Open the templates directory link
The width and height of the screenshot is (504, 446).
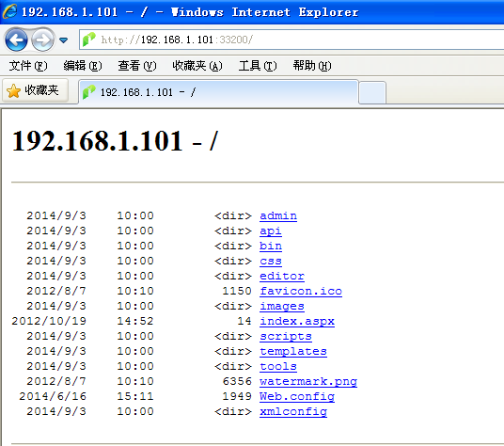tap(293, 351)
